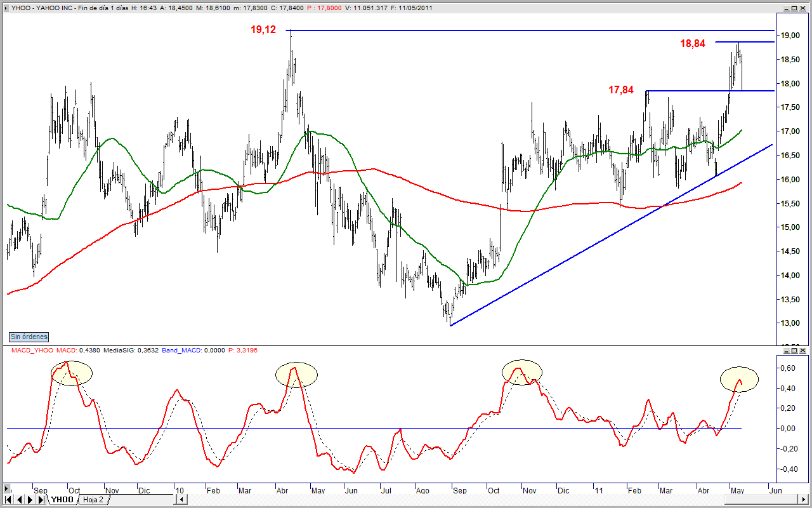Viewport: 812px width, 508px height.
Task: Click the 0,60 MACD axis label
Action: [x=789, y=368]
